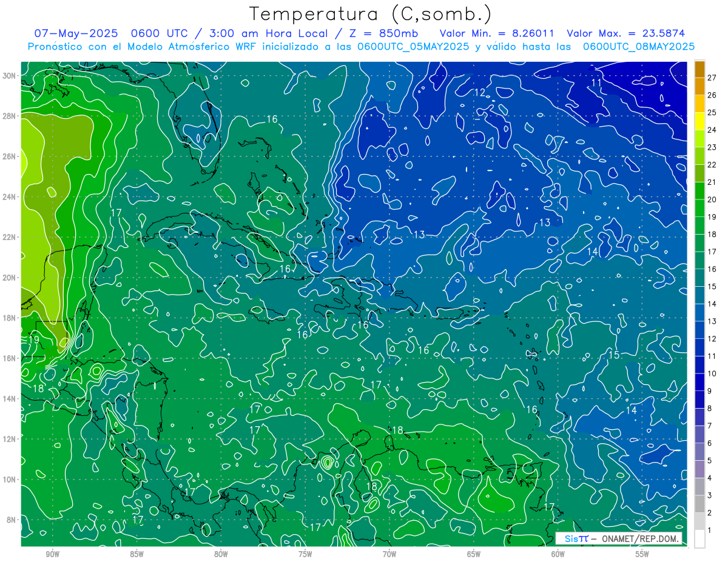This screenshot has width=728, height=562.
Task: Click the '8' label on the color scale
Action: (710, 409)
